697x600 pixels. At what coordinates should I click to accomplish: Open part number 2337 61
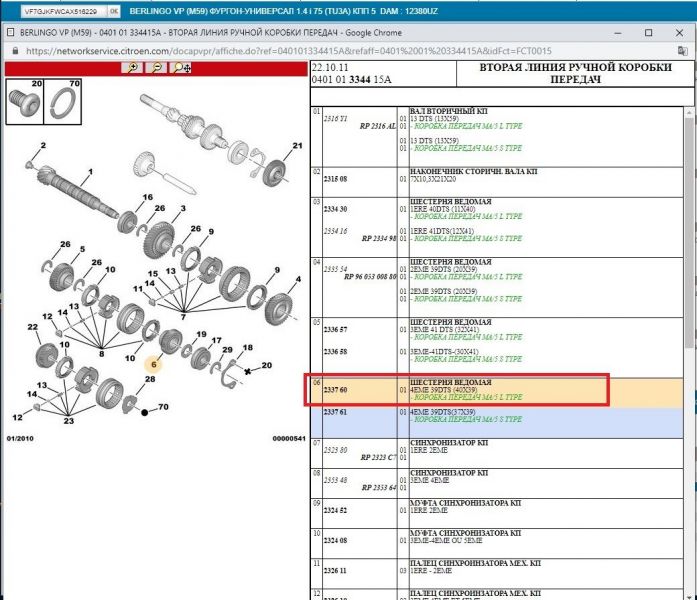pyautogui.click(x=336, y=412)
